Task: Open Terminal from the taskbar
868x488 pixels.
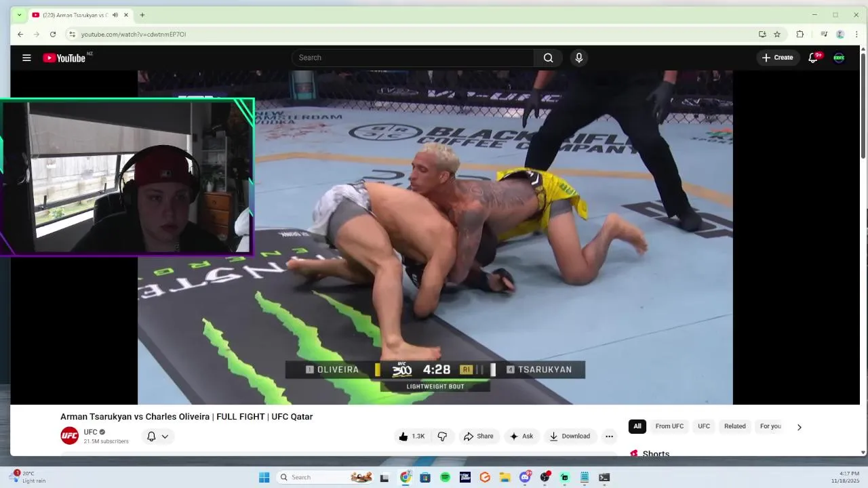Action: [x=604, y=477]
